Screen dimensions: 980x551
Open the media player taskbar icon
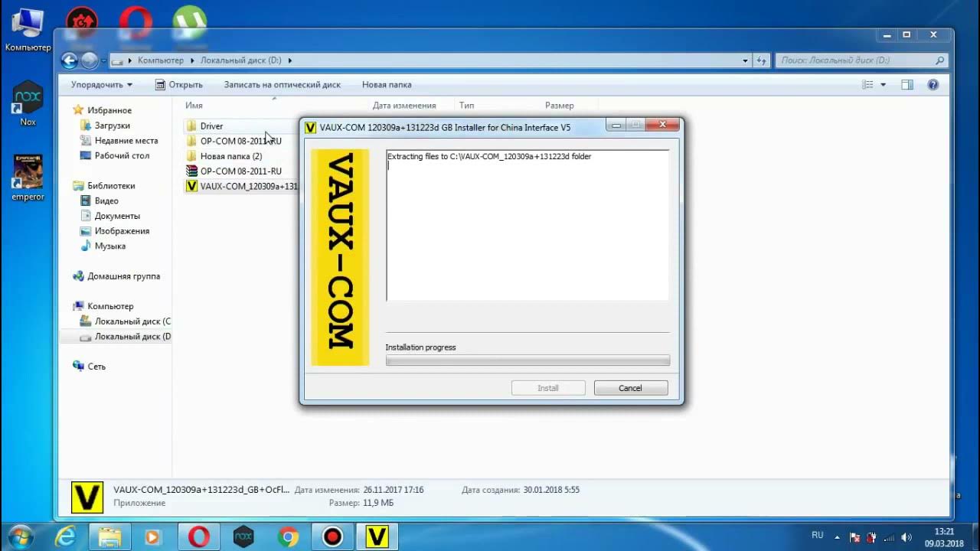pyautogui.click(x=152, y=537)
